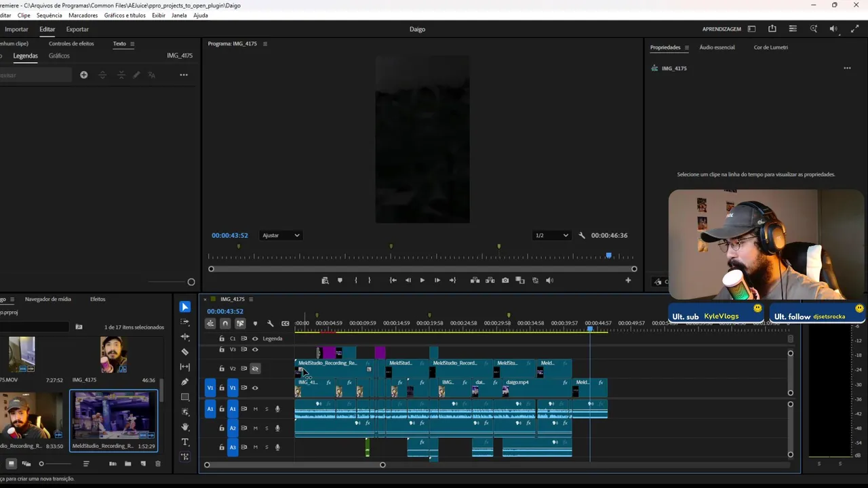Click program monitor settings wrench
The image size is (868, 488).
click(582, 235)
